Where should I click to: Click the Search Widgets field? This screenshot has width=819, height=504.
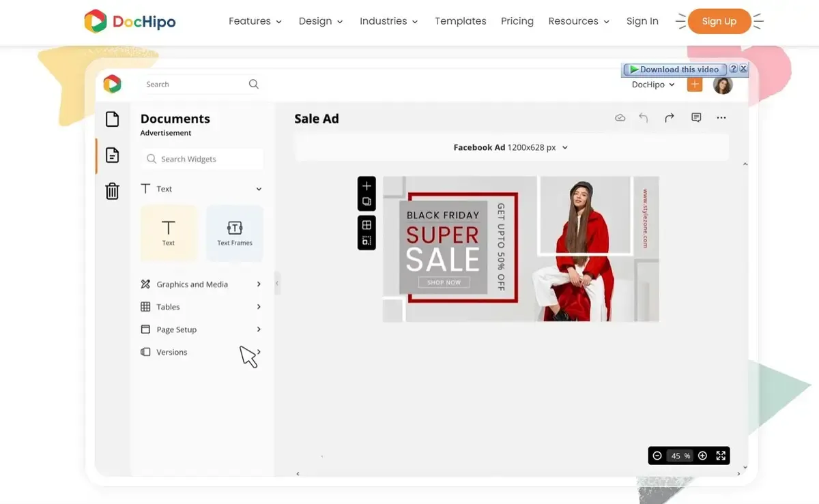coord(202,159)
